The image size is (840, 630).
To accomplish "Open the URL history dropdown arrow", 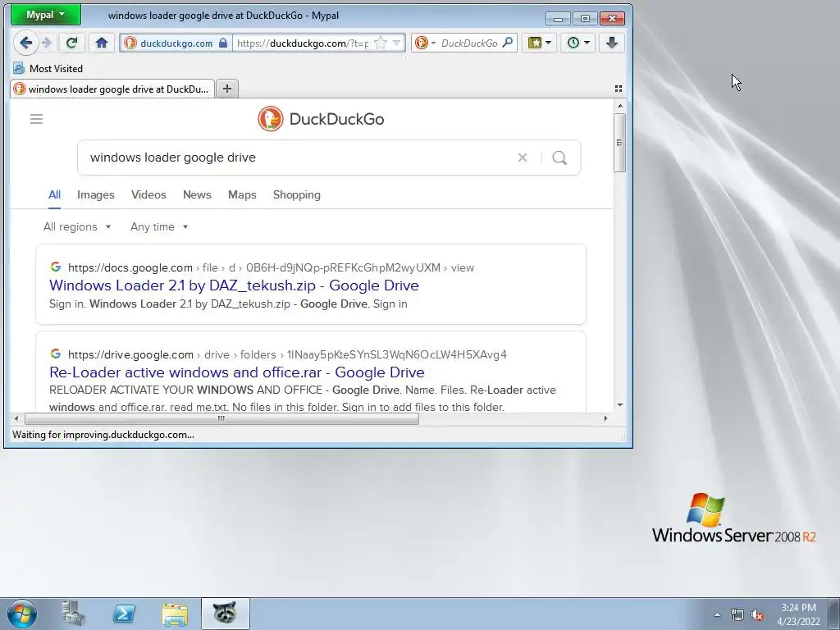I will (396, 43).
